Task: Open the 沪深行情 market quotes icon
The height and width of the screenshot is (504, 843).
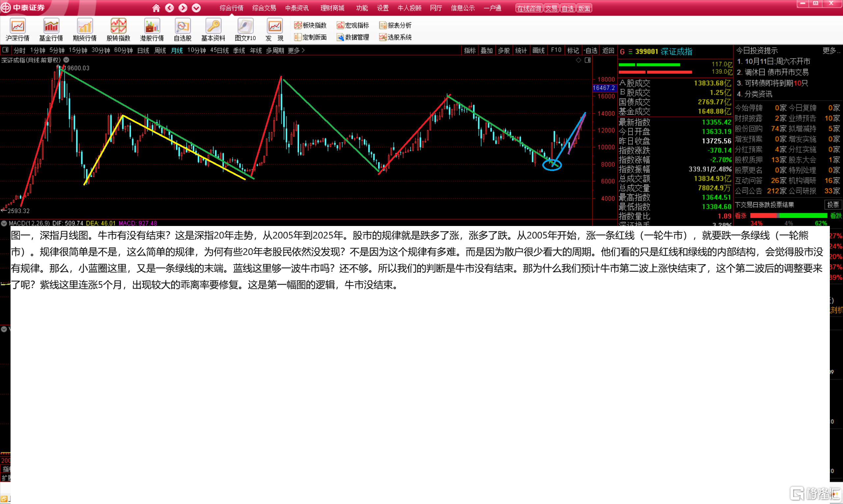Action: tap(17, 26)
